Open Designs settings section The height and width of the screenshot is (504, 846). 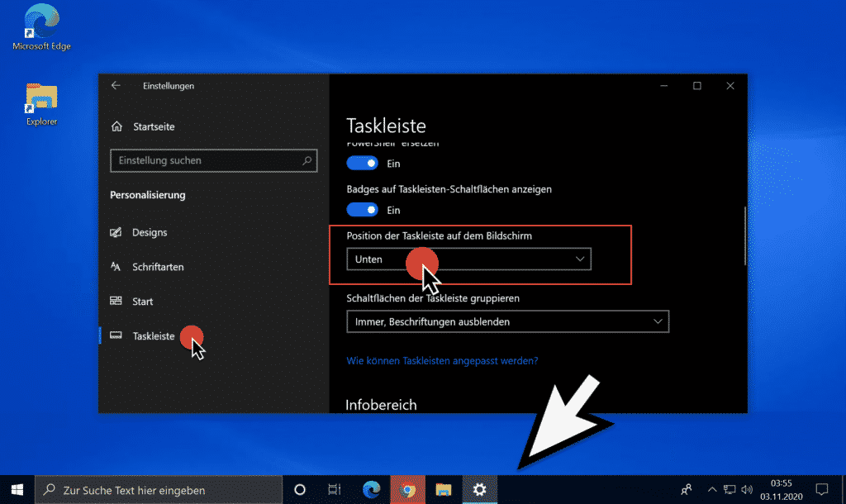click(139, 232)
